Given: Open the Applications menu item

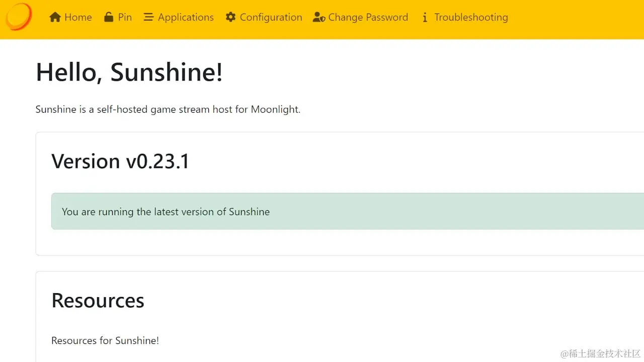Looking at the screenshot, I should (x=179, y=17).
